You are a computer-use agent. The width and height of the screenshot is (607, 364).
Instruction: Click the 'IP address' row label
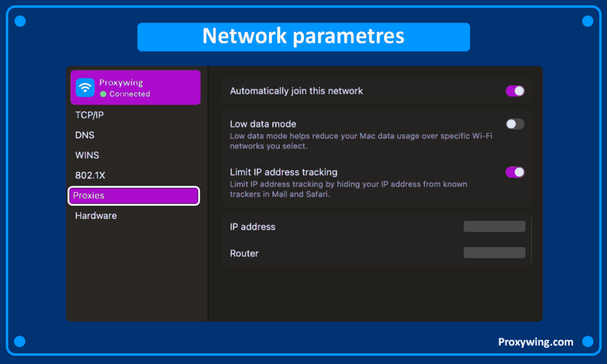[x=253, y=227]
